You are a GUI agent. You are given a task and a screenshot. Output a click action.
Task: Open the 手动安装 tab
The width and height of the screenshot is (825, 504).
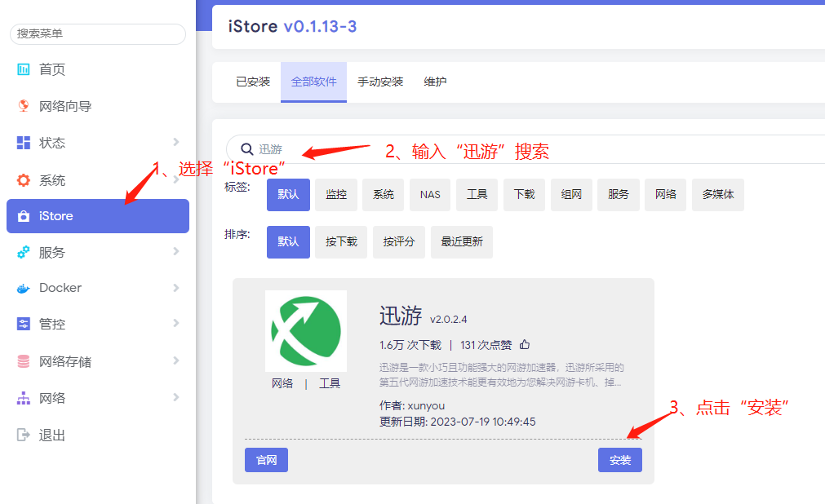pos(380,82)
